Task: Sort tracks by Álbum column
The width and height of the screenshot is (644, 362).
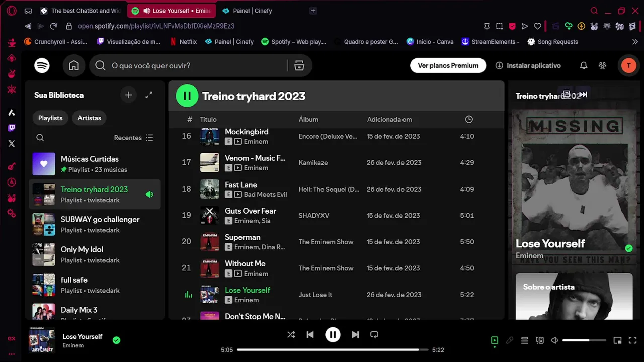Action: (308, 119)
